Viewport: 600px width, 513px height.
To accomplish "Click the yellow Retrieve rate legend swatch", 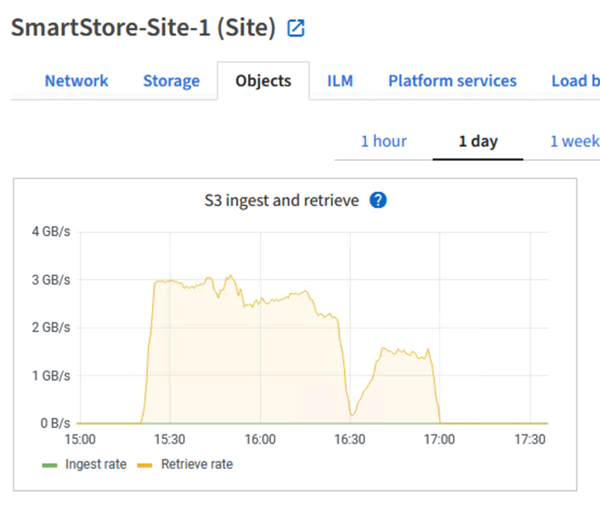I will [144, 464].
